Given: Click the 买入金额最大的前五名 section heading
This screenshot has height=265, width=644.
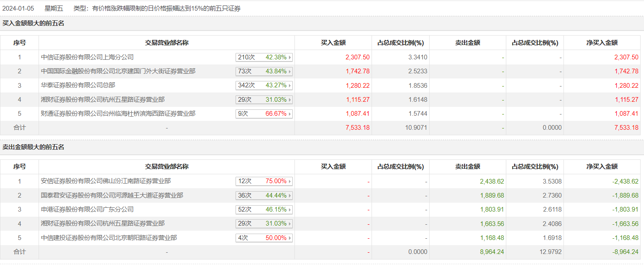Looking at the screenshot, I should pyautogui.click(x=33, y=23).
